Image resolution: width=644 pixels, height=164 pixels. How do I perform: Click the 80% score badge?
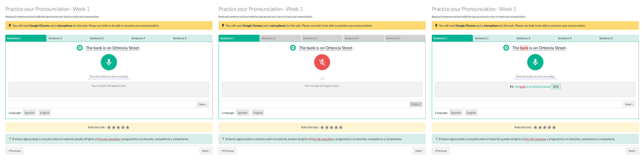[556, 87]
